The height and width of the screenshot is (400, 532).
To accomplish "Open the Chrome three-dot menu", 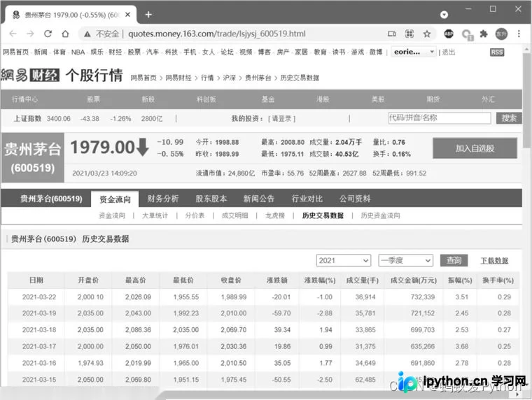I will tap(519, 34).
